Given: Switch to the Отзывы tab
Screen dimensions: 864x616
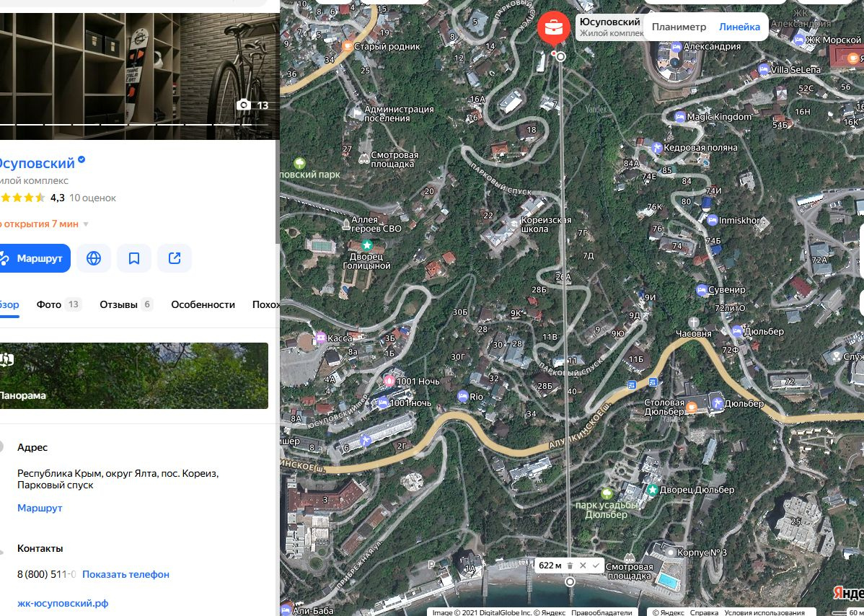Looking at the screenshot, I should pos(118,304).
